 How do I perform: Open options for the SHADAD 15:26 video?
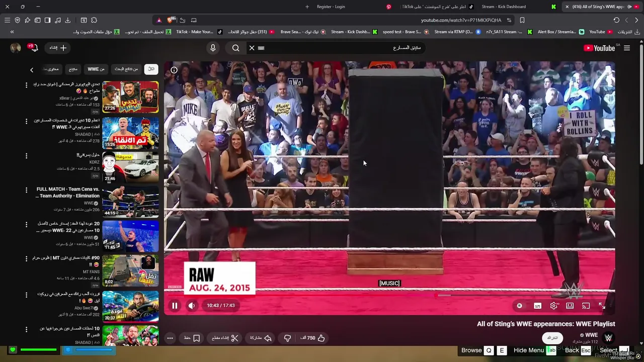26,121
